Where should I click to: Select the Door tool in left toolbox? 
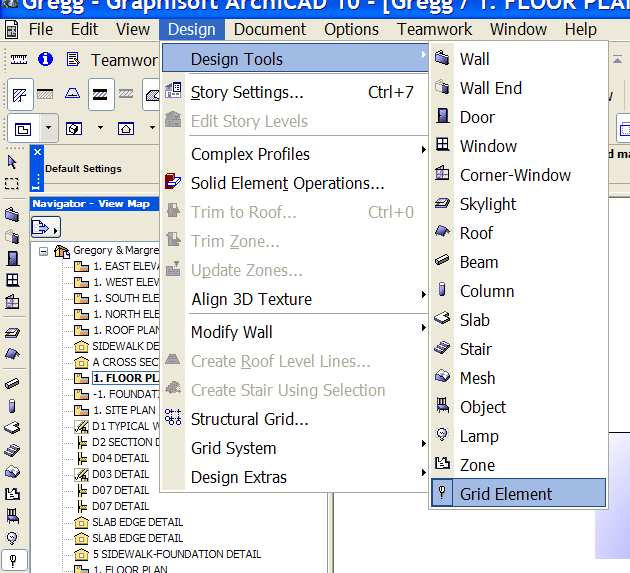pos(12,258)
